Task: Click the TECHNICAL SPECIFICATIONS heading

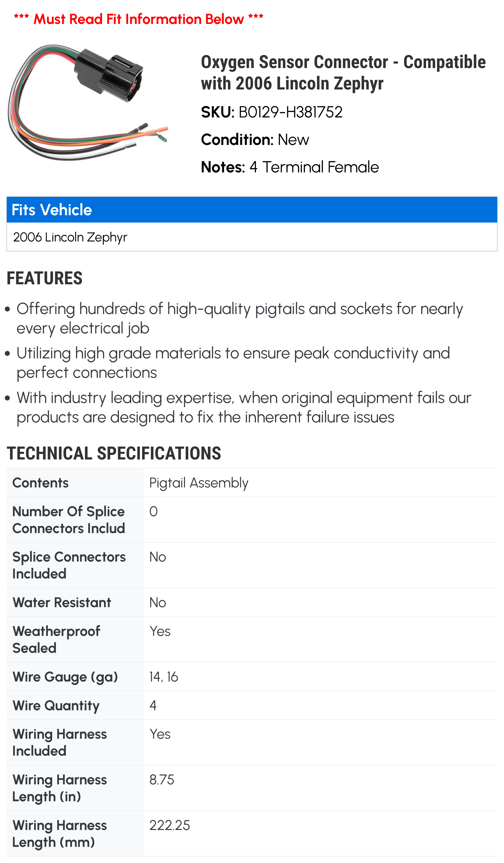Action: [114, 453]
